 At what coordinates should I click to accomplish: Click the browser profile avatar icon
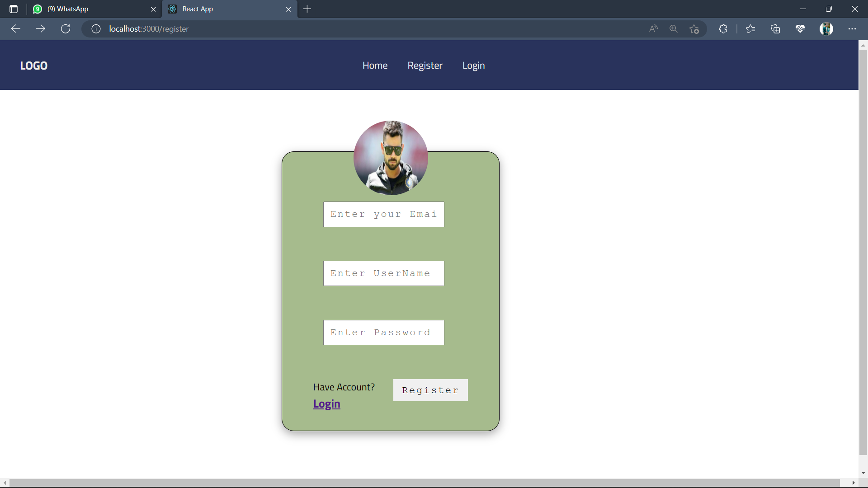coord(827,28)
